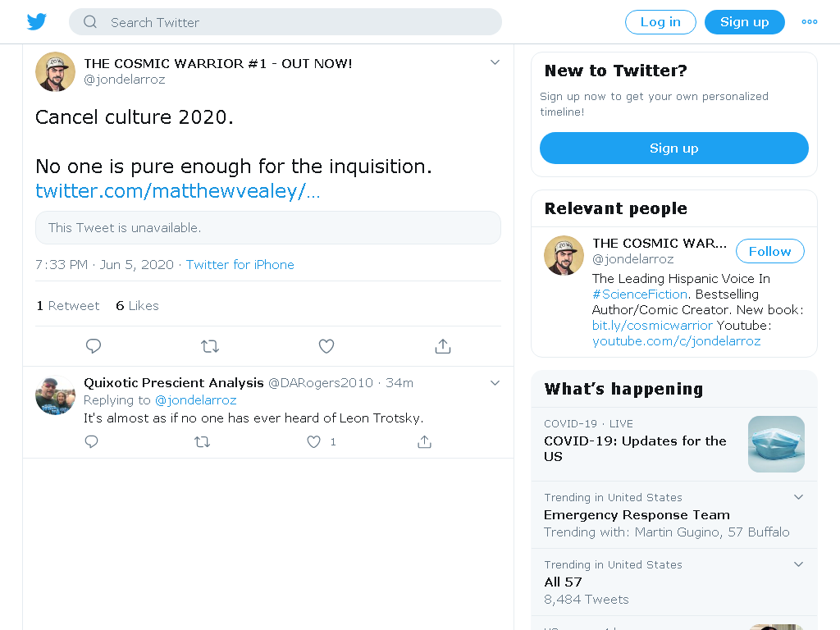This screenshot has height=630, width=840.
Task: Open the bit.ly/cosmicwarrior link
Action: (x=652, y=325)
